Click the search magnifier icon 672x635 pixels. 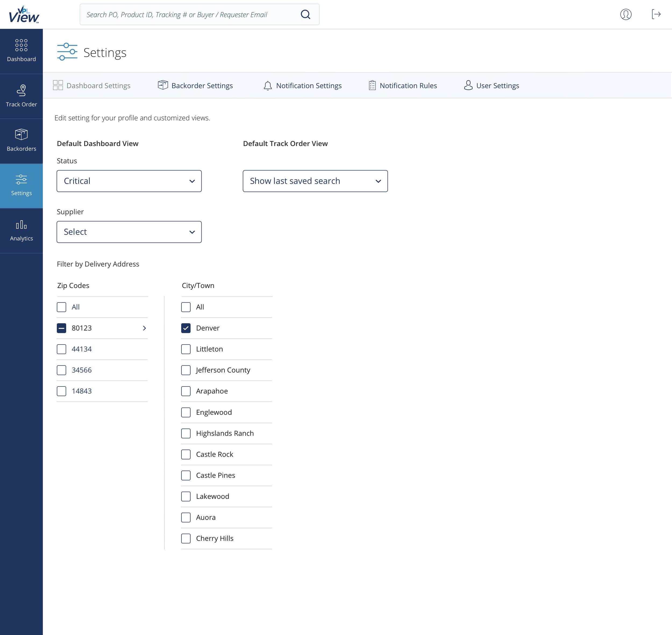(305, 14)
